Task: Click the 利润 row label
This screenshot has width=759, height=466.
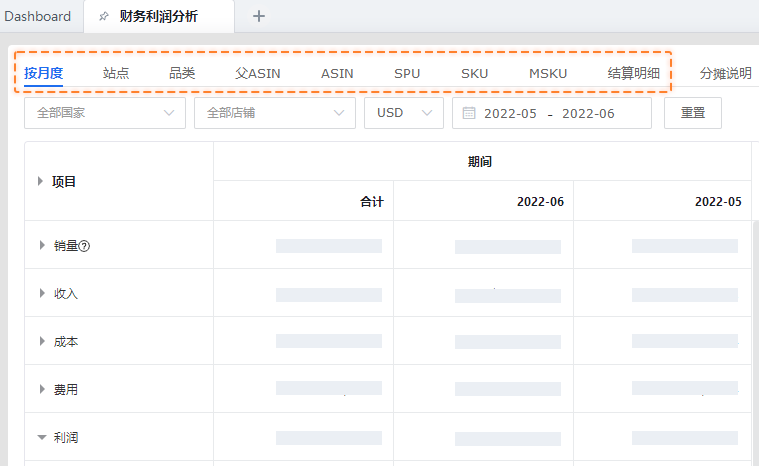Action: [66, 438]
